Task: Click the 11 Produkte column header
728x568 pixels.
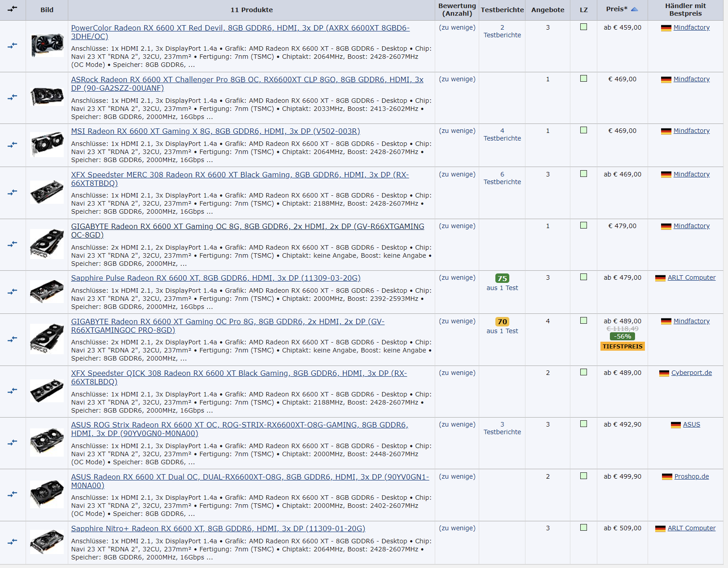Action: coord(251,9)
